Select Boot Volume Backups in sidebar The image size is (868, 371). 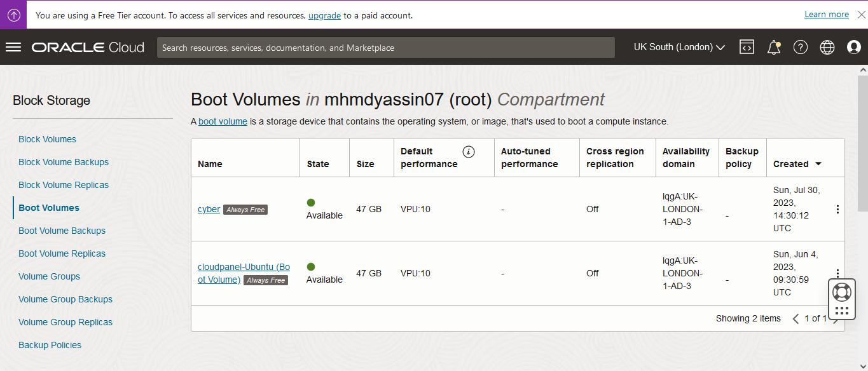62,231
